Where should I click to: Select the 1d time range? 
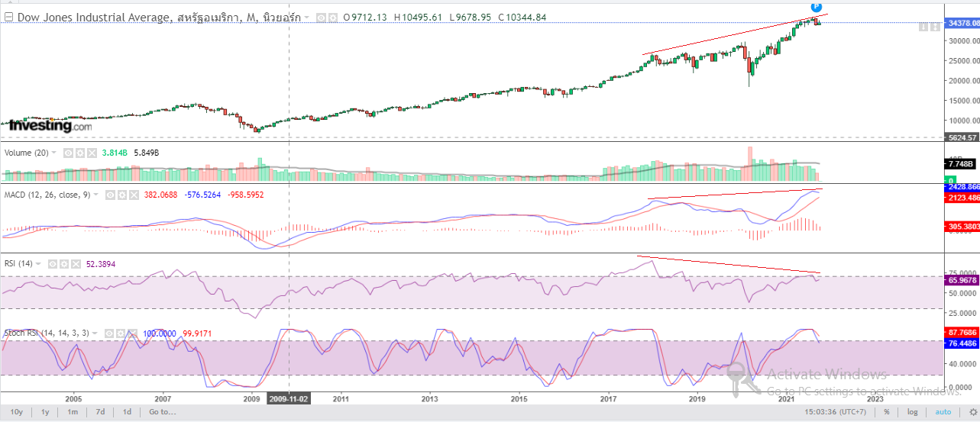tap(127, 412)
